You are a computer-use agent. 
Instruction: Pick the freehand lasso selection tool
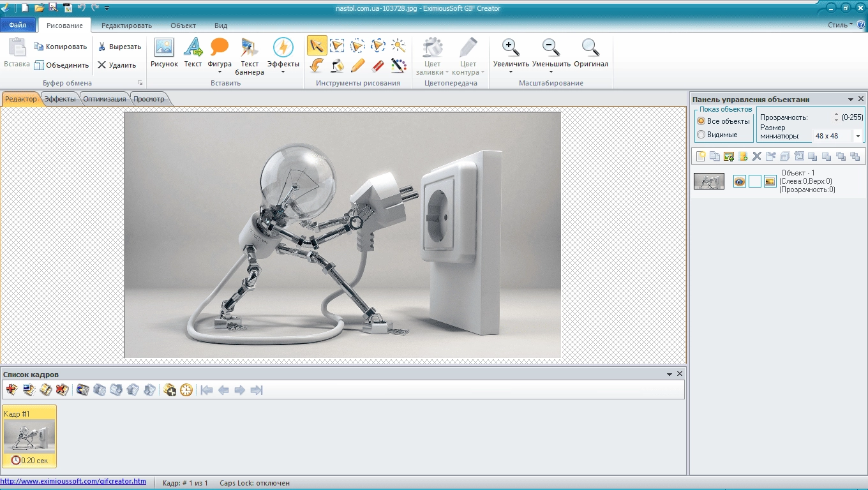pos(378,45)
